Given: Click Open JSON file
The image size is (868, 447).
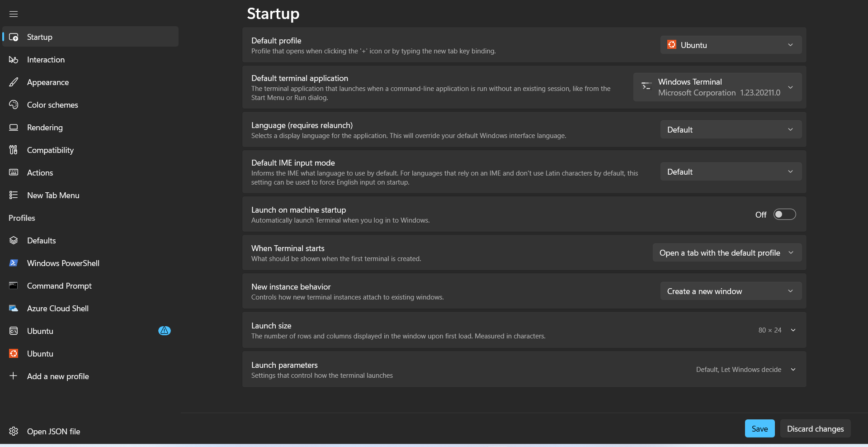Looking at the screenshot, I should pos(90,431).
